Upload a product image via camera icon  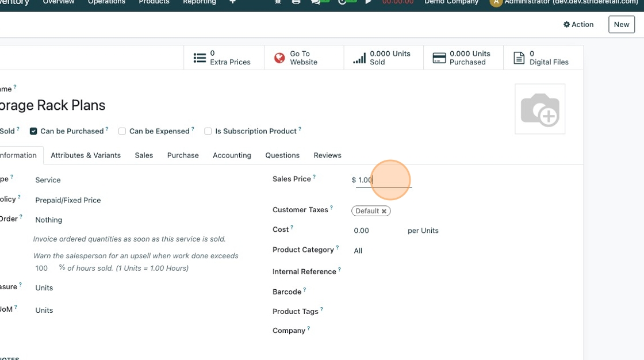click(x=540, y=109)
